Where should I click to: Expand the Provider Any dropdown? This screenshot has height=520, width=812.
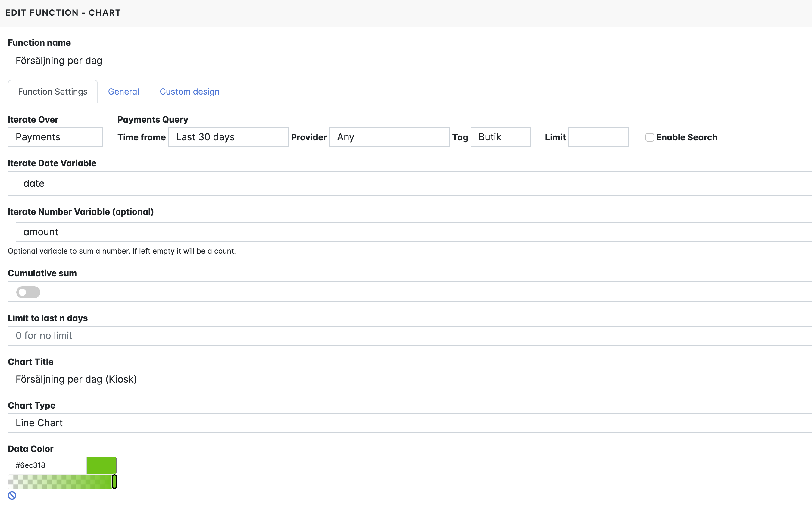point(389,137)
